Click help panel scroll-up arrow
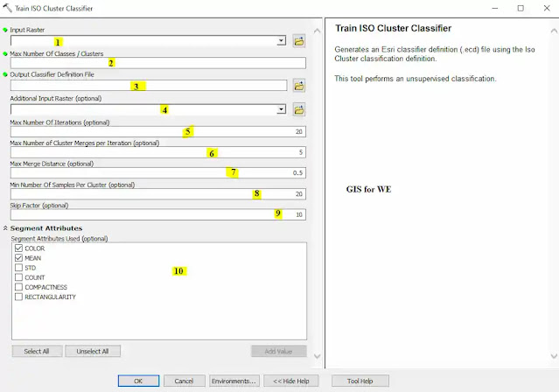This screenshot has width=559, height=392. tap(554, 31)
